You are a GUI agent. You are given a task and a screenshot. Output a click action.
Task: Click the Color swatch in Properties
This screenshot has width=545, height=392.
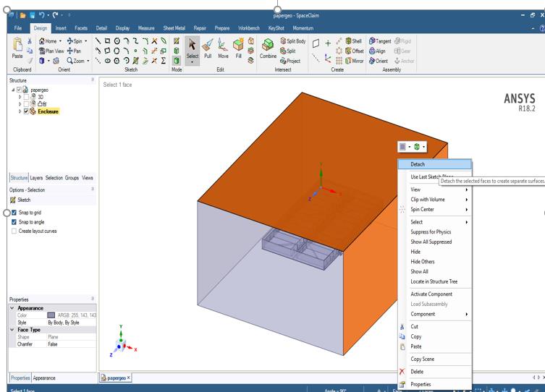(51, 315)
